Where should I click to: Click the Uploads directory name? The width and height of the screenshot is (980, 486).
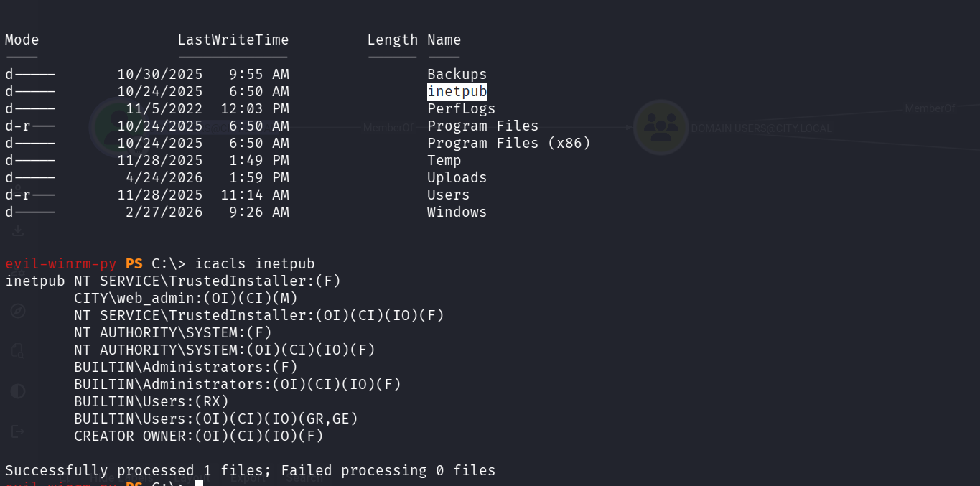[x=457, y=177]
